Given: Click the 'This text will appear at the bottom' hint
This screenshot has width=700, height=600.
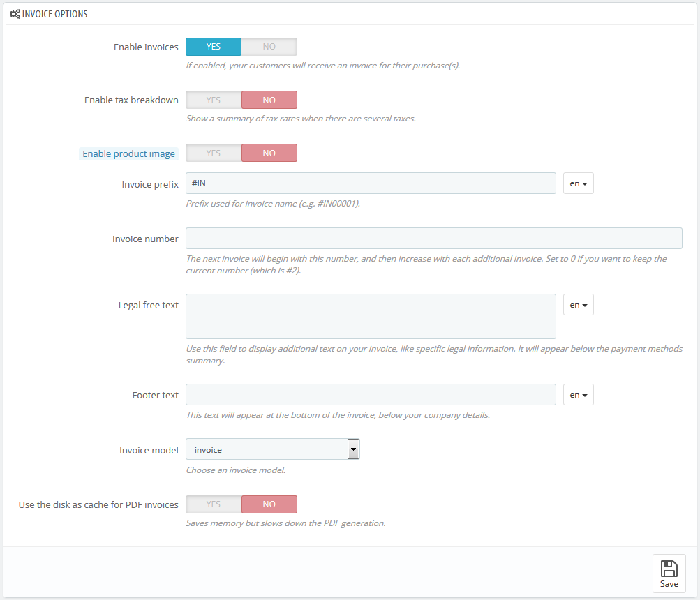Looking at the screenshot, I should point(338,415).
